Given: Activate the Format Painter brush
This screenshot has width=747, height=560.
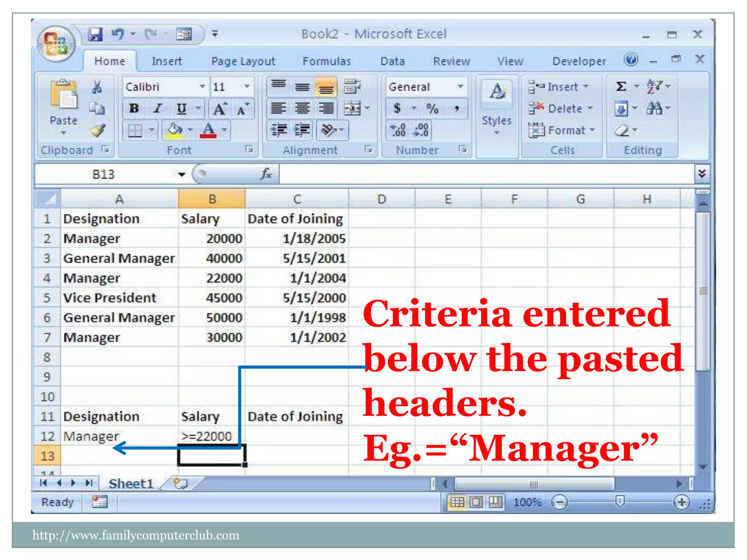Looking at the screenshot, I should point(98,130).
